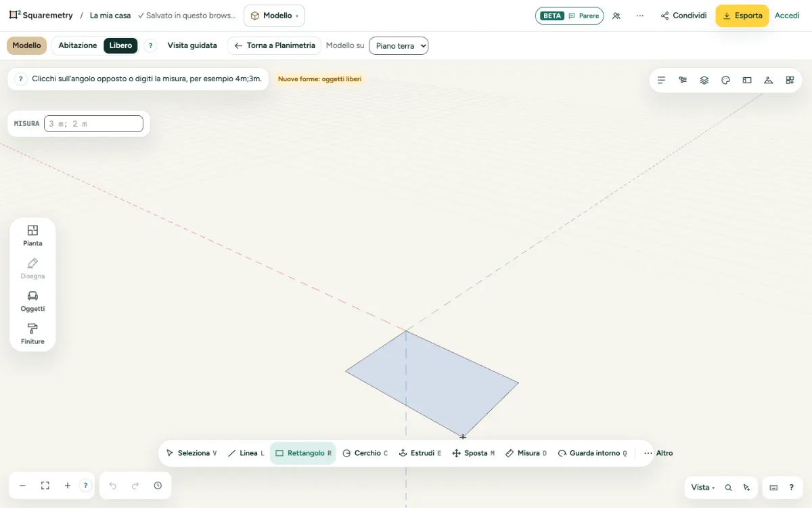Activate the Linea line tool
The height and width of the screenshot is (508, 812).
point(246,453)
